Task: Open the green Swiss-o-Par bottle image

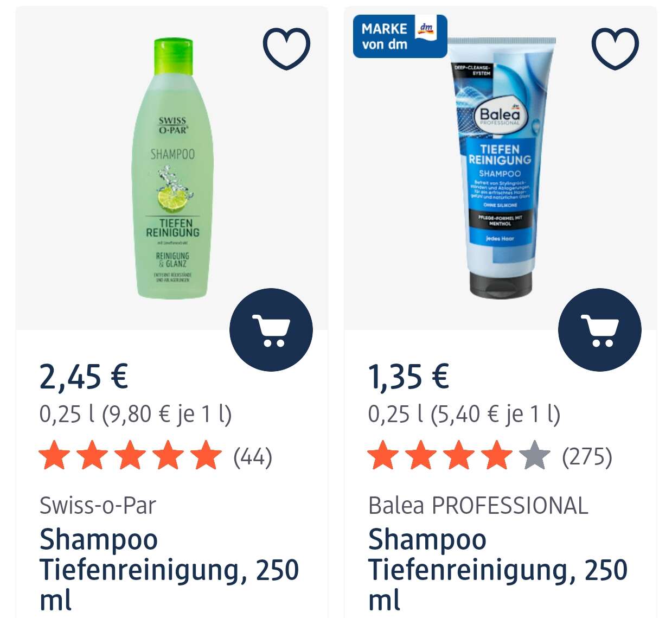Action: (x=172, y=169)
